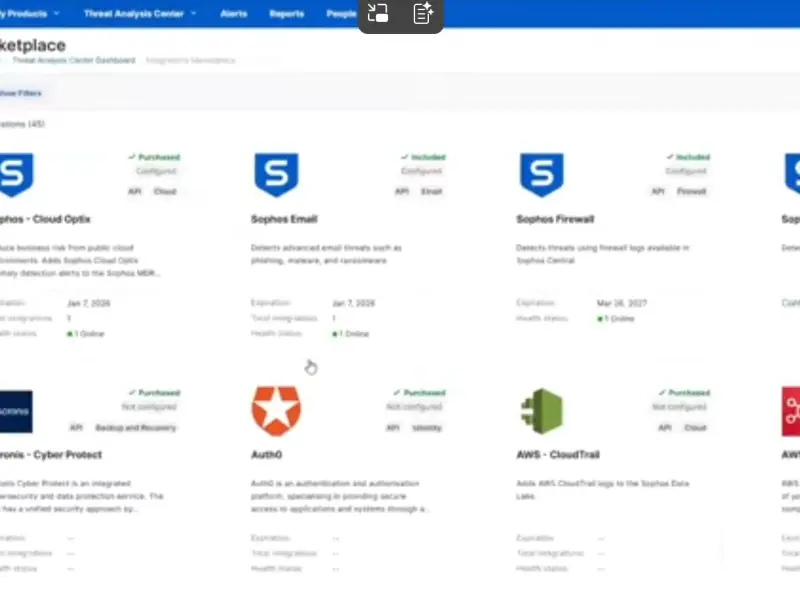Expand the My Products menu
The height and width of the screenshot is (600, 800).
point(30,14)
